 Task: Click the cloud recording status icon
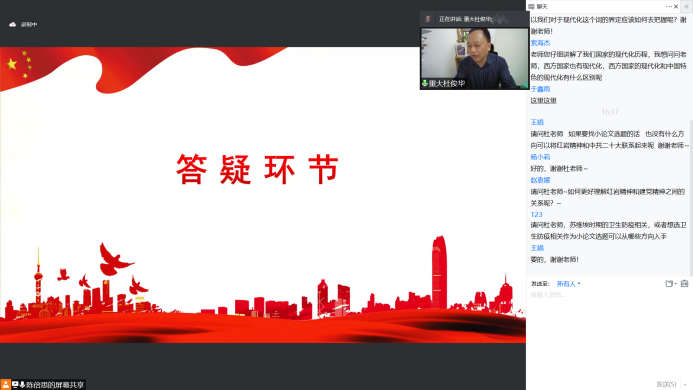click(12, 24)
